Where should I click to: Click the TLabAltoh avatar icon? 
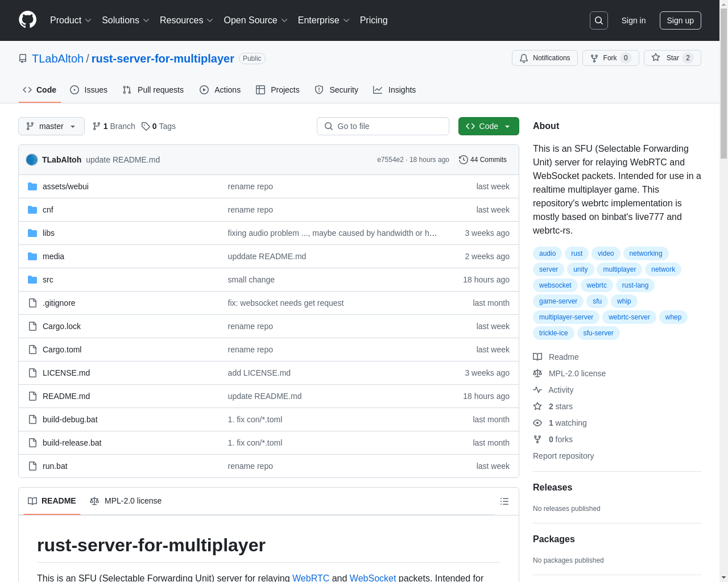pos(32,160)
